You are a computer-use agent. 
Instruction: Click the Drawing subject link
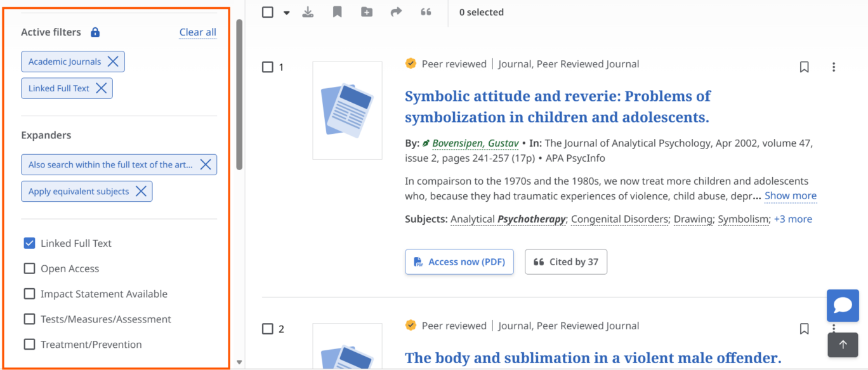pyautogui.click(x=693, y=219)
